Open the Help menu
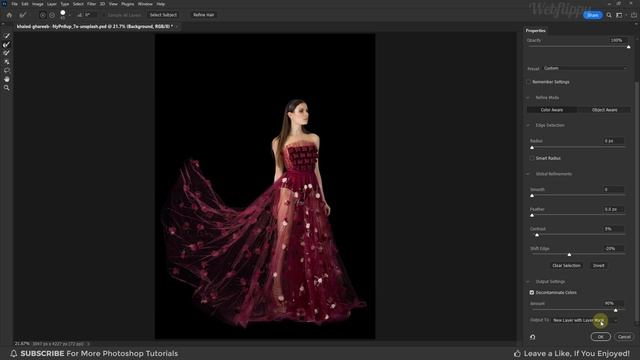The image size is (640, 360). tap(161, 4)
